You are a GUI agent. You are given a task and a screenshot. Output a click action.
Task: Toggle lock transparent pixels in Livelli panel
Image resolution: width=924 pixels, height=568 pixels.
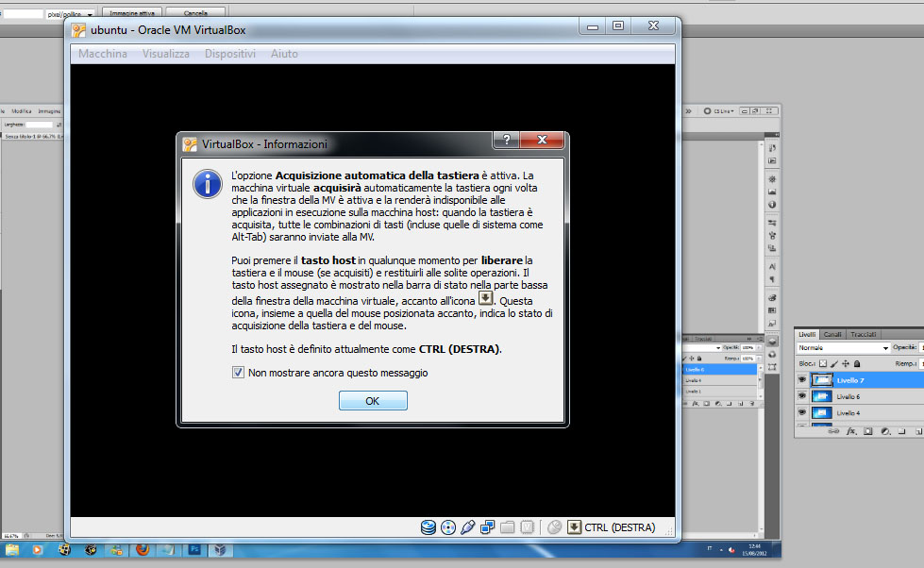pyautogui.click(x=823, y=364)
